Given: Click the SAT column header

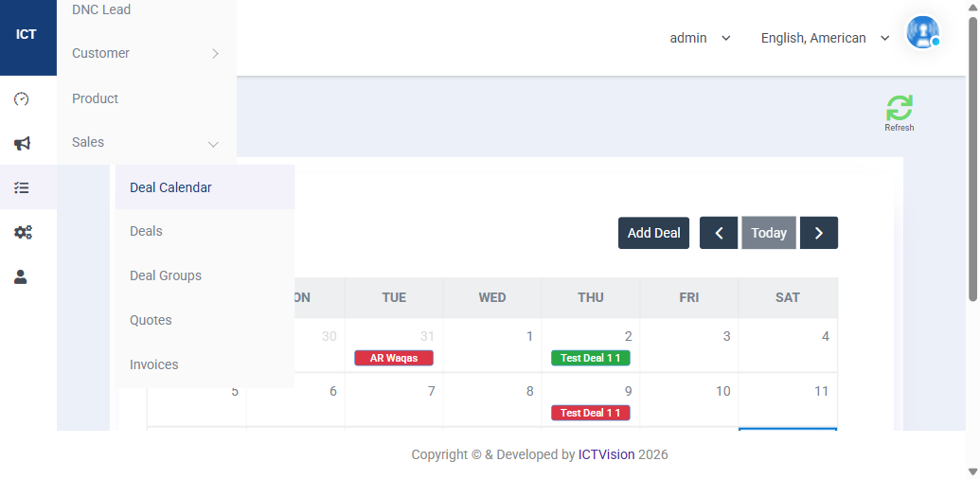Looking at the screenshot, I should [788, 298].
